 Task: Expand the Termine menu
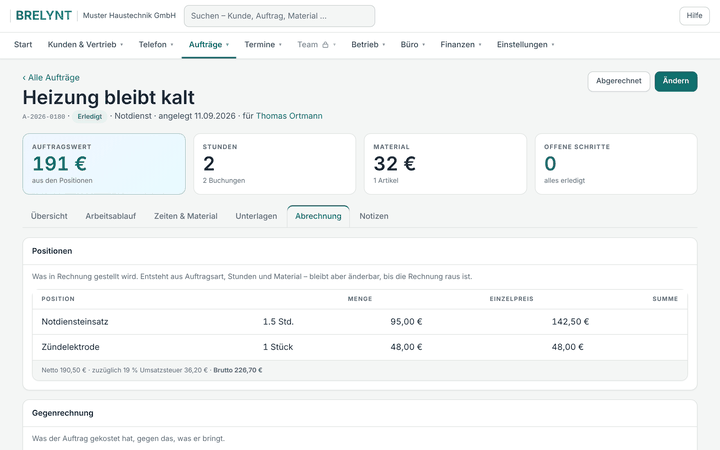point(263,45)
